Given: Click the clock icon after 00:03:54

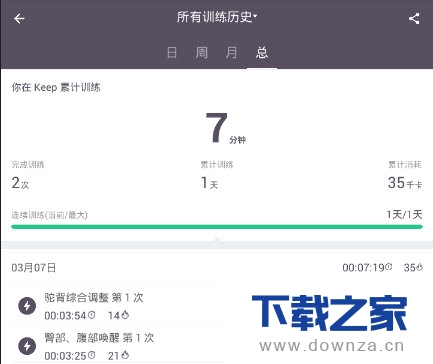Looking at the screenshot, I should (x=92, y=314).
